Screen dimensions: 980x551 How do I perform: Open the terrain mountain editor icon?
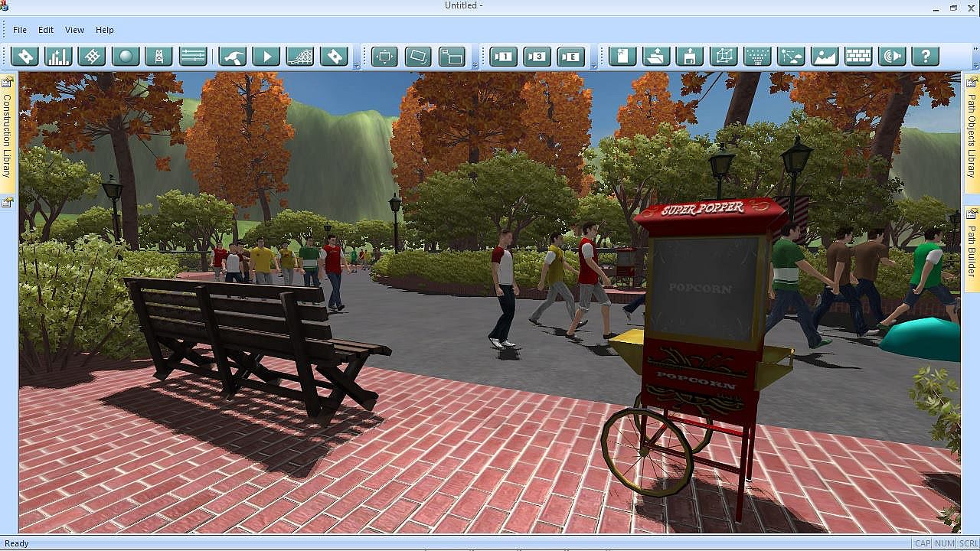(825, 56)
